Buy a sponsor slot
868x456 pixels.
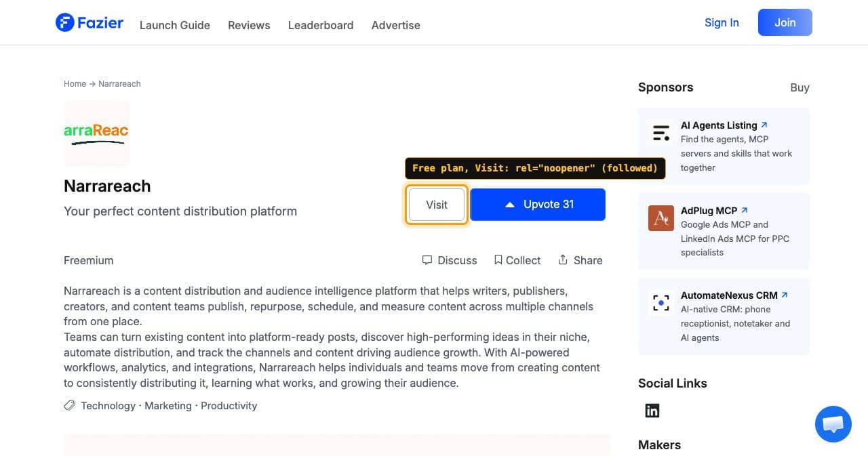800,87
